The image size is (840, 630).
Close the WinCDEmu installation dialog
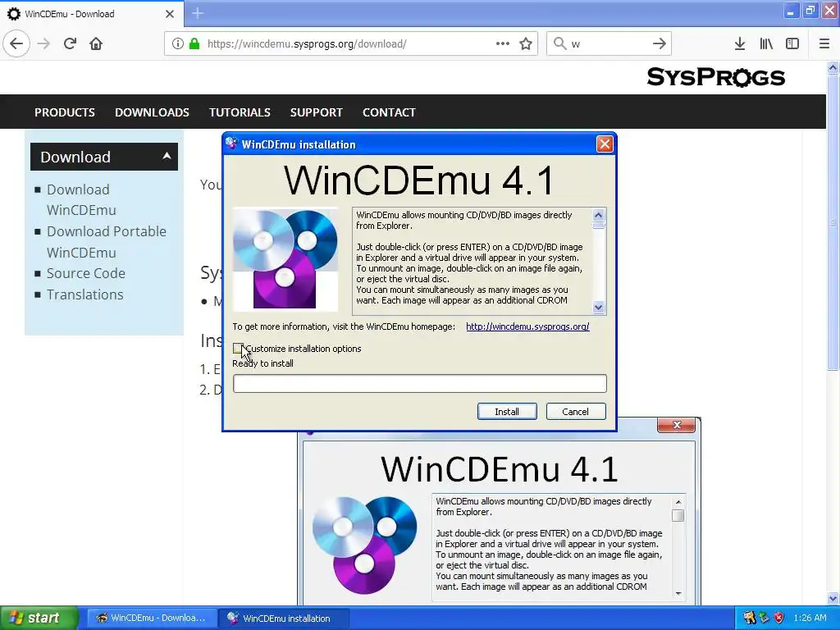pos(605,144)
